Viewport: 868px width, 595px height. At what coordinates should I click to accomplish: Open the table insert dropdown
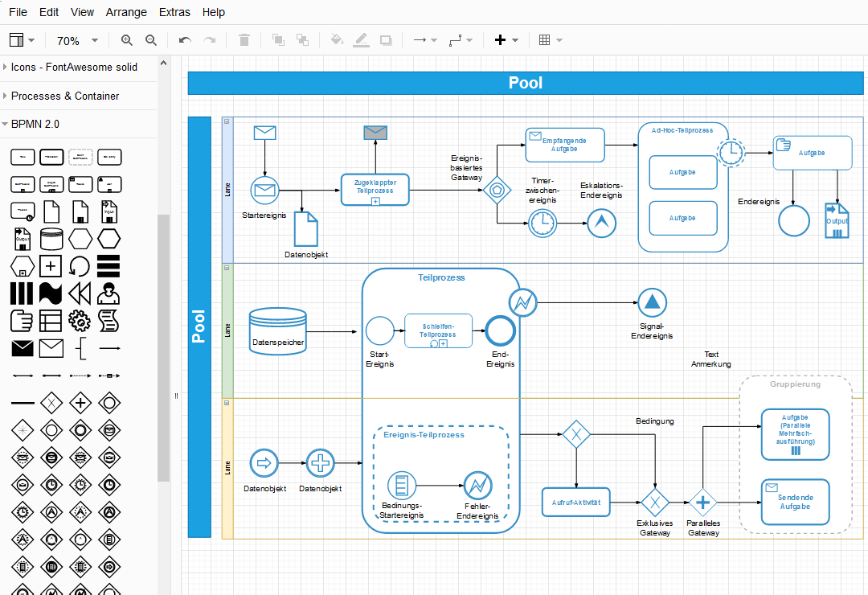[x=551, y=40]
